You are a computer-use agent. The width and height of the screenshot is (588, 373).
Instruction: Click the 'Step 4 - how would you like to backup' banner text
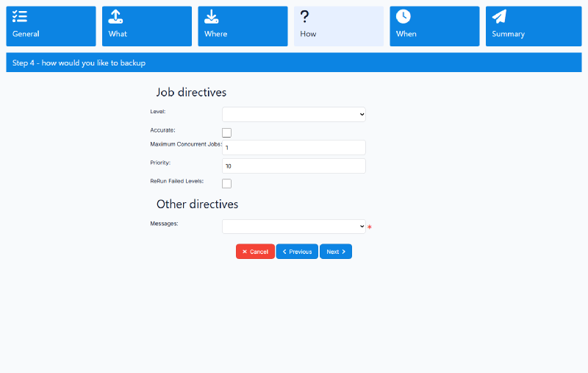click(x=79, y=63)
